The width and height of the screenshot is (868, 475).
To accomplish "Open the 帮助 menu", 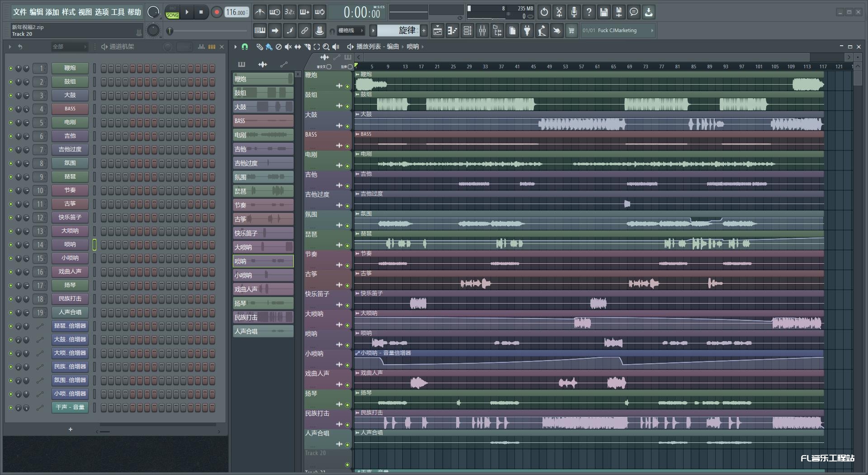I will point(134,12).
